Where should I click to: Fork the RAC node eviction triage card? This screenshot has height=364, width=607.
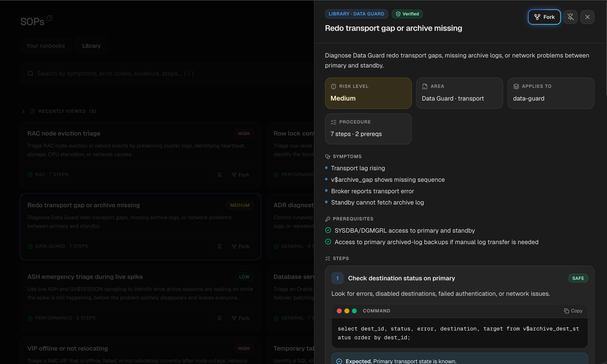(241, 175)
